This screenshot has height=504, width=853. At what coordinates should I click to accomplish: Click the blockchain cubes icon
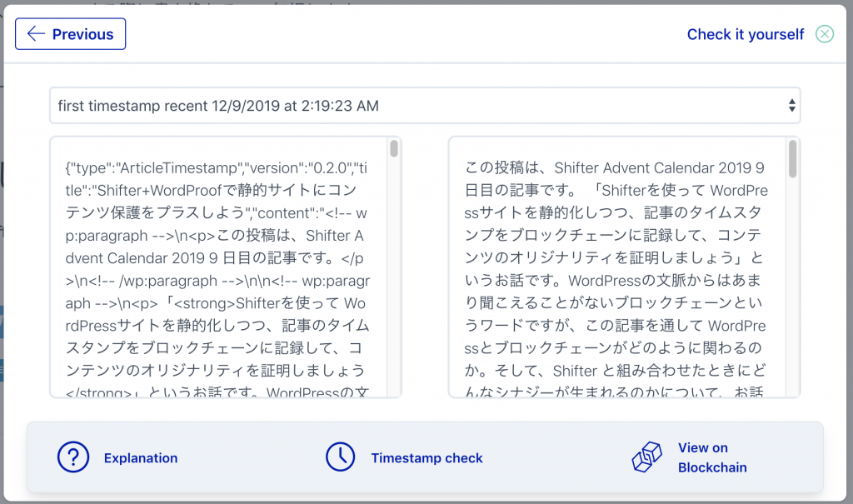(646, 457)
